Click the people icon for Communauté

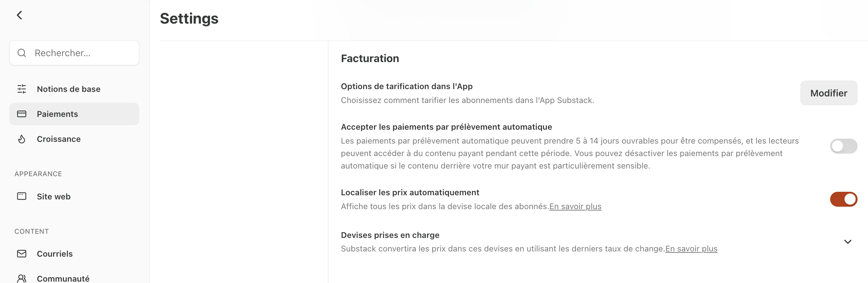tap(22, 278)
